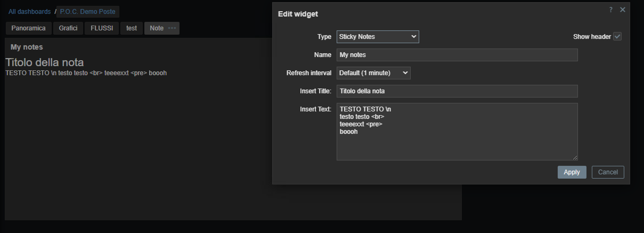Click the My notes widget header
The width and height of the screenshot is (644, 233).
27,47
